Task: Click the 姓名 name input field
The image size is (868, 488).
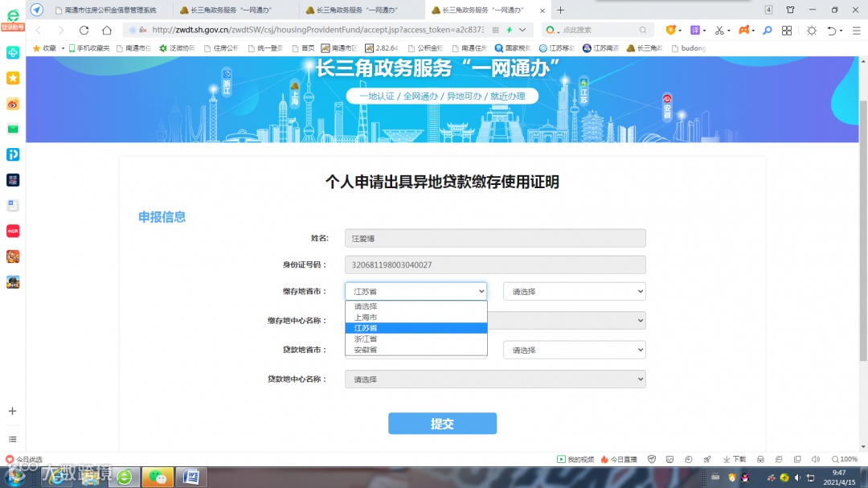Action: coord(495,238)
